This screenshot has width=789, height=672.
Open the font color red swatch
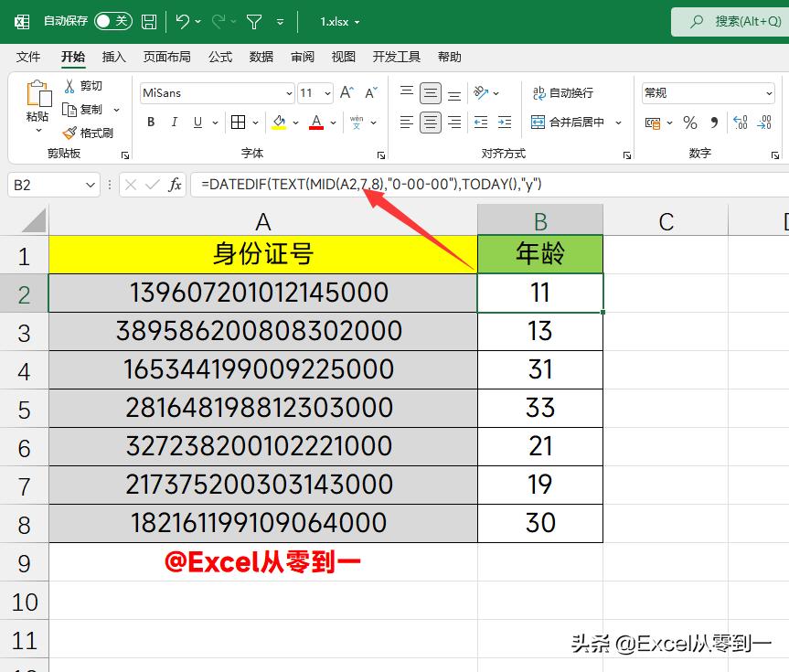[x=315, y=122]
